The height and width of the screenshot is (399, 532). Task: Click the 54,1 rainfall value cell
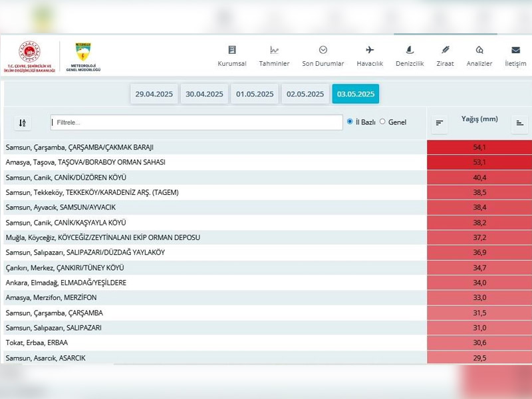click(479, 147)
